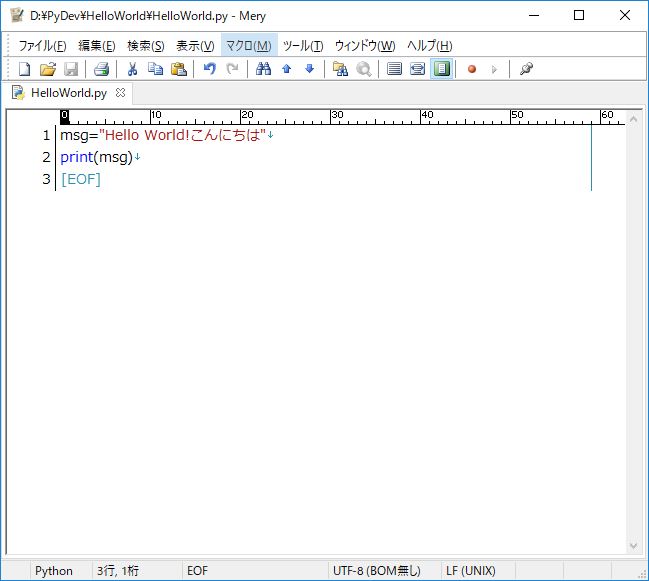Click the Find Previous up arrow

[x=286, y=69]
